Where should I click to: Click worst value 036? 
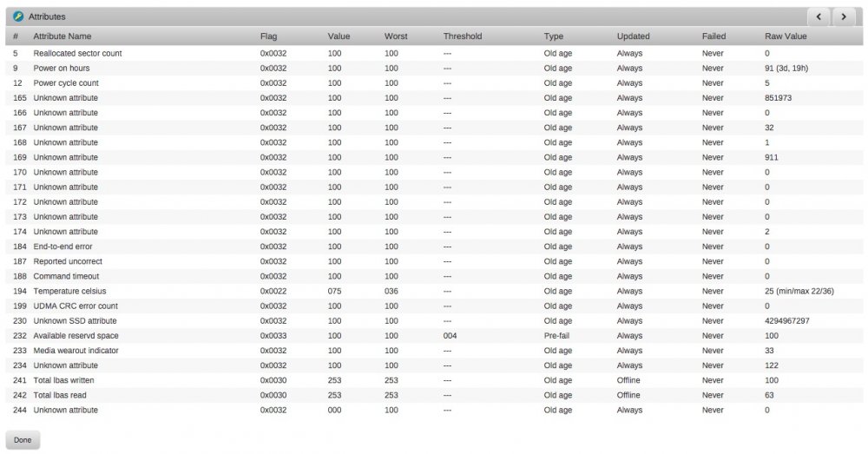click(391, 291)
